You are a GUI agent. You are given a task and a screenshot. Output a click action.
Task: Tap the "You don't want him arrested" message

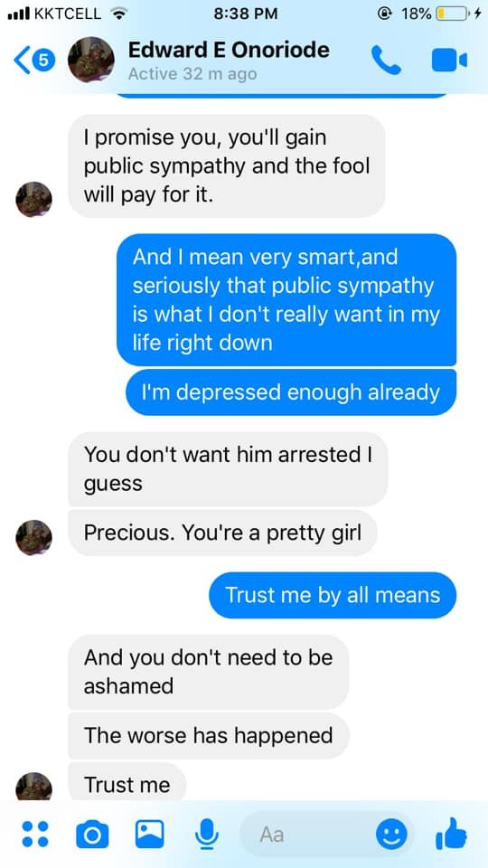(x=228, y=469)
